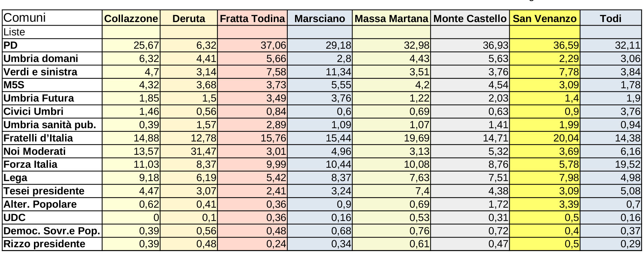Click the Massa Martana header cell
The image size is (644, 263).
pos(391,19)
